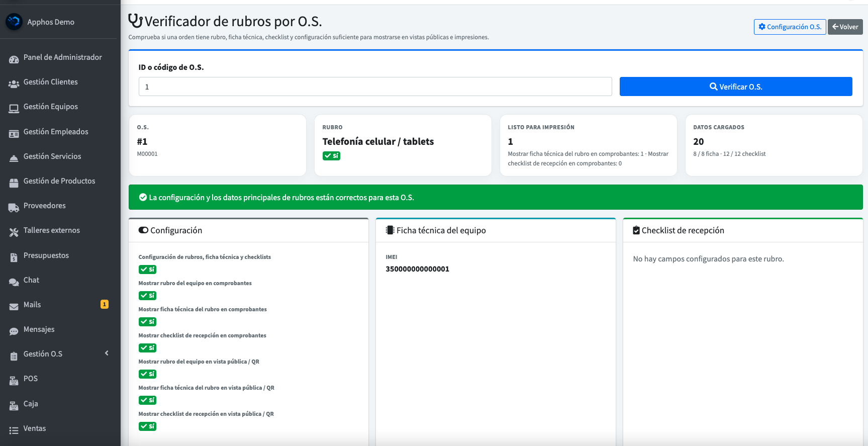The image size is (868, 446).
Task: Focus the ID o código de O.S. field
Action: [x=375, y=86]
